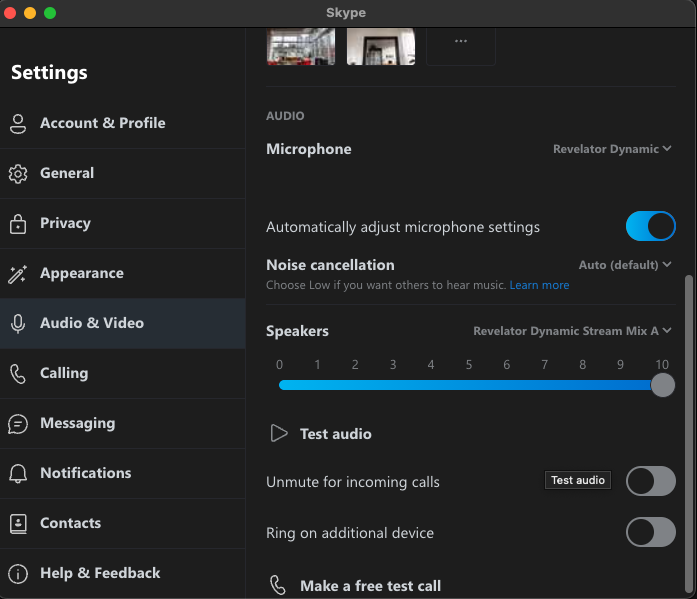Viewport: 697px width, 599px height.
Task: Click the more backgrounds ellipsis tile
Action: point(461,46)
